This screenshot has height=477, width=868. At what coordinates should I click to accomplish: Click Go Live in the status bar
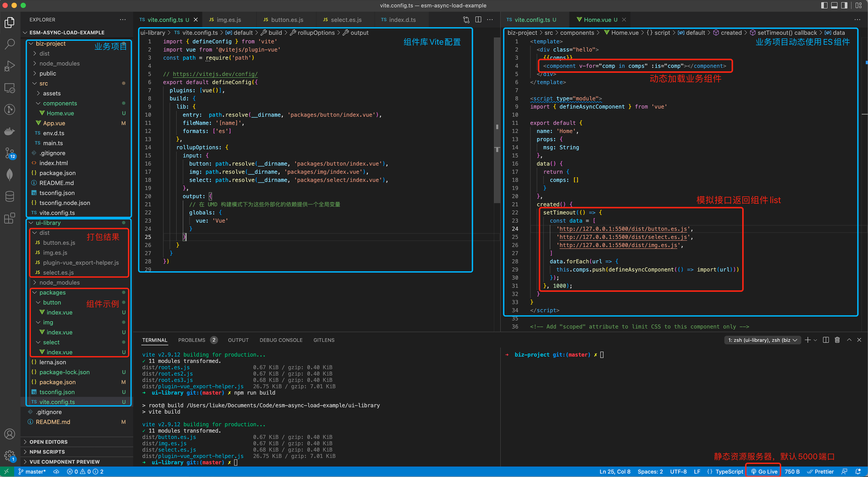(764, 472)
